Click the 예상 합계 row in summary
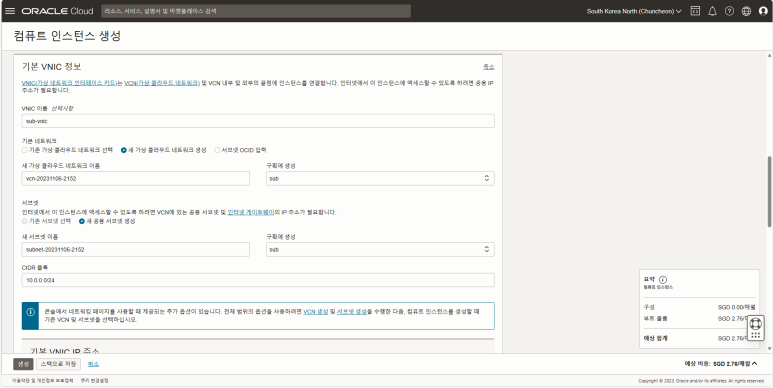The height and width of the screenshot is (388, 773). (699, 338)
